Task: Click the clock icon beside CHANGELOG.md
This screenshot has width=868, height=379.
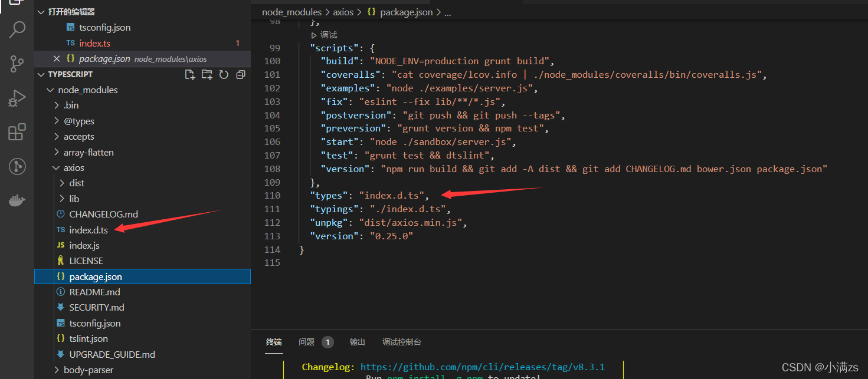Action: coord(60,214)
